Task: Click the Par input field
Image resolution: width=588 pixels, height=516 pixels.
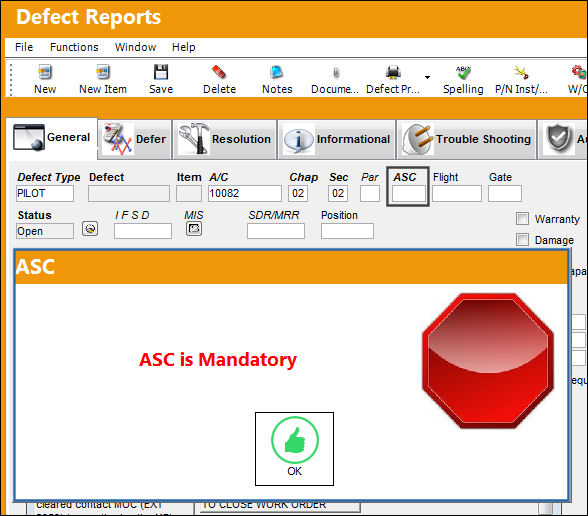Action: click(370, 194)
